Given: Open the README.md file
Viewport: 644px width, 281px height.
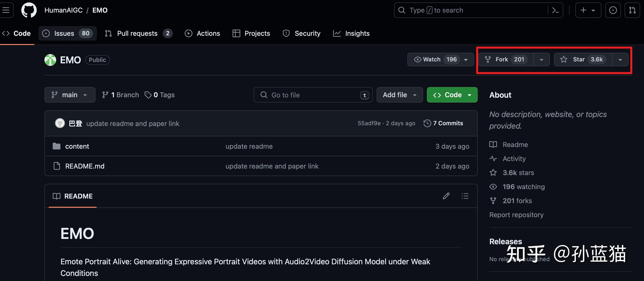Looking at the screenshot, I should 85,166.
